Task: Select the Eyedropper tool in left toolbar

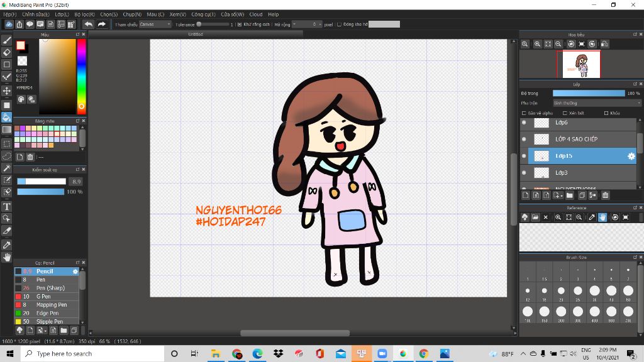Action: tap(6, 245)
